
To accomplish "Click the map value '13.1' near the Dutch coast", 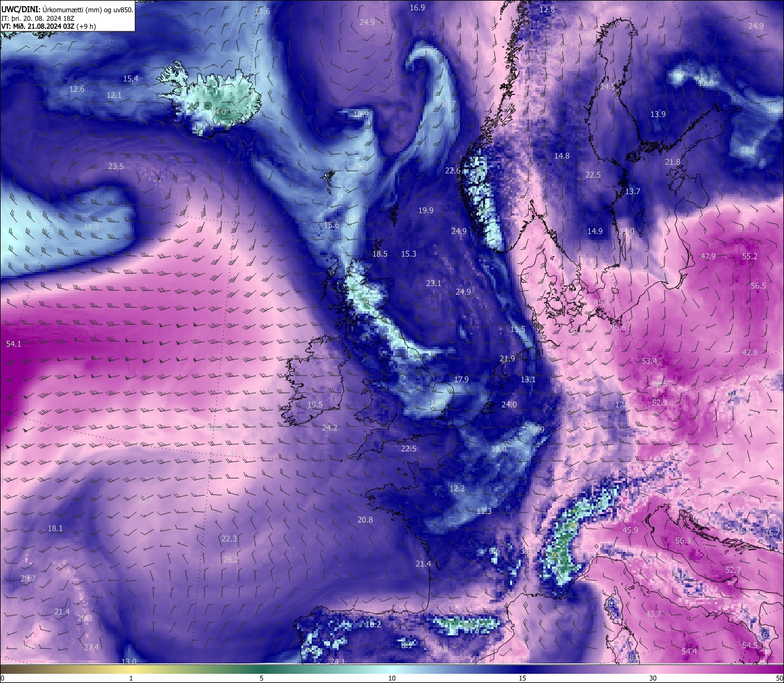I will point(528,380).
